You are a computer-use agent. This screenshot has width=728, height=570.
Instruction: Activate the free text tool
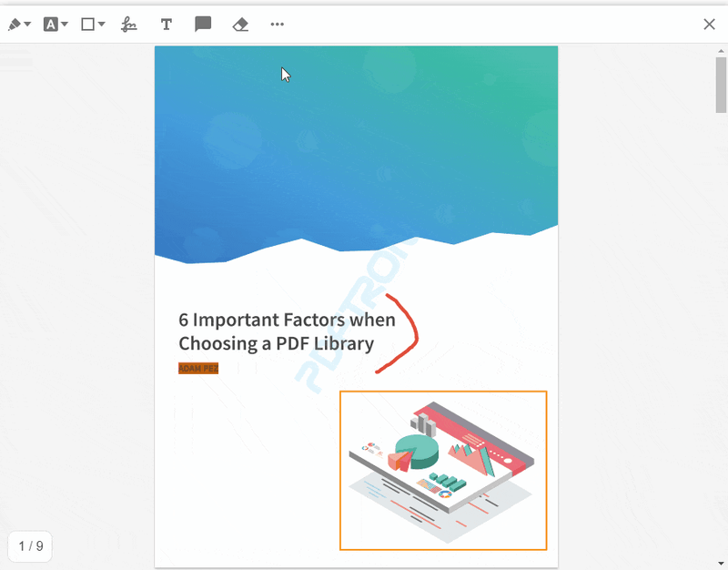167,25
